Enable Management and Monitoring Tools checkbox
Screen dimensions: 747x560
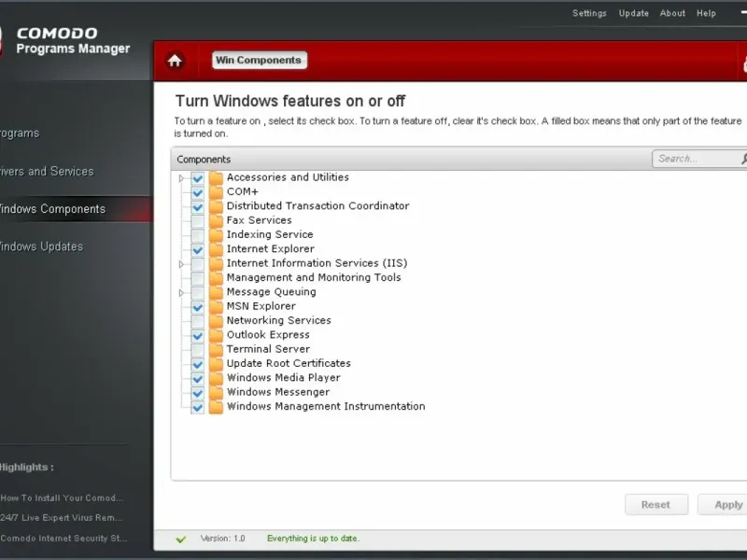(197, 278)
